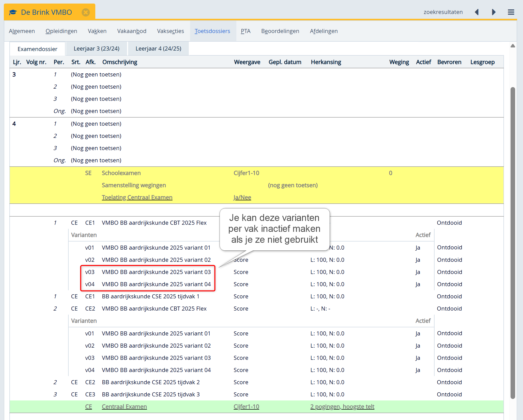Open the Beoordelingen tab

pyautogui.click(x=280, y=31)
